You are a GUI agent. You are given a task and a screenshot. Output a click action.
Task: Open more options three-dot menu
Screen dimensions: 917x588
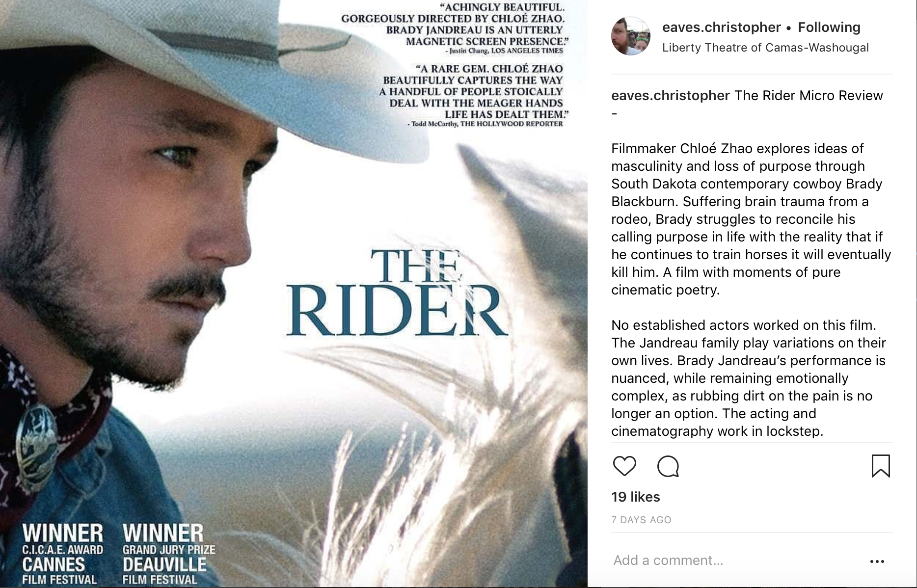tap(877, 561)
